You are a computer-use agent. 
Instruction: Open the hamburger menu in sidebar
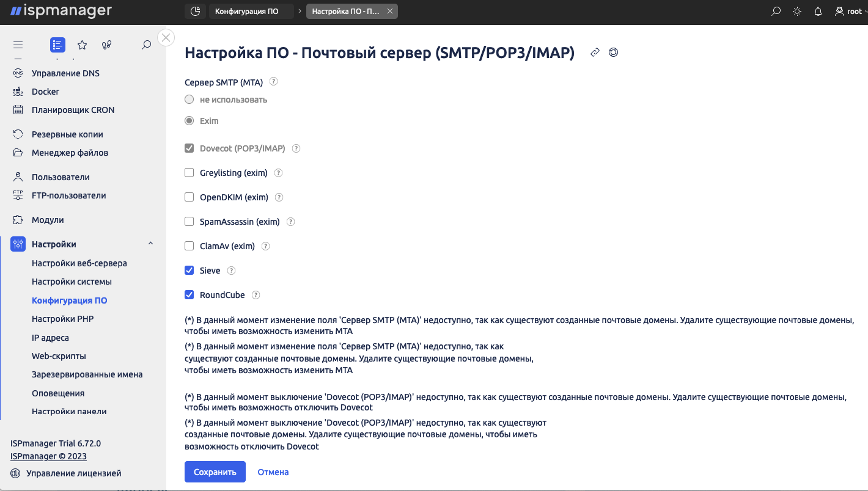(x=18, y=45)
